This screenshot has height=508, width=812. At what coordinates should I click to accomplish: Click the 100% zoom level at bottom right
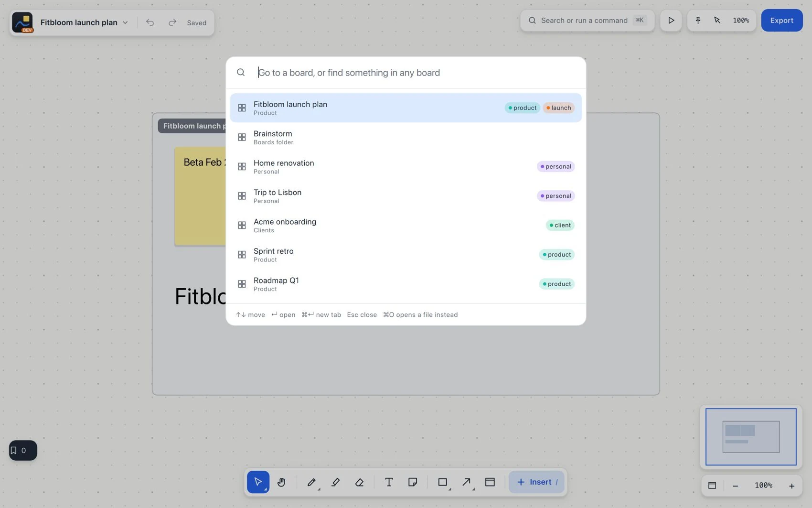pos(763,486)
